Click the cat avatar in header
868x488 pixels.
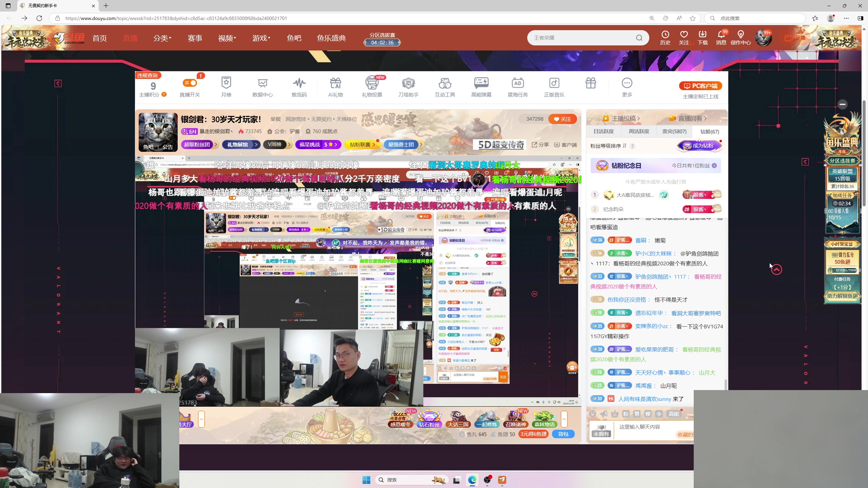pyautogui.click(x=763, y=38)
